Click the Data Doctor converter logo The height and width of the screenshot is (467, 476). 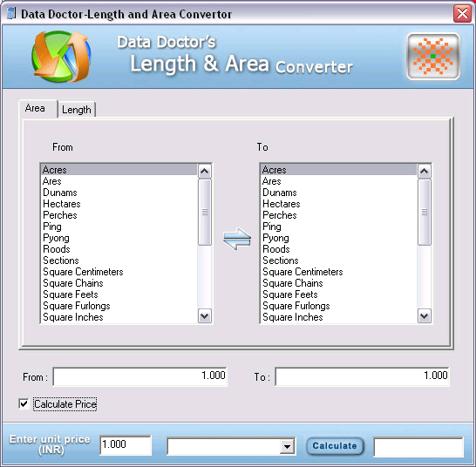click(61, 57)
